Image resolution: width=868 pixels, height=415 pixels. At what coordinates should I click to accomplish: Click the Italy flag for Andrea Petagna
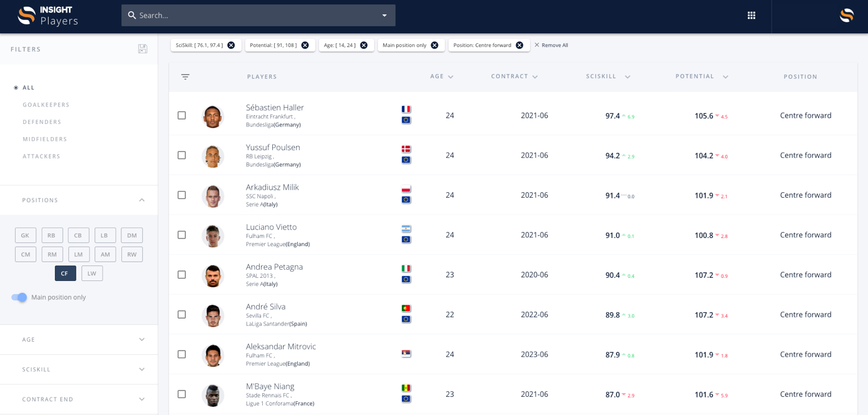(406, 269)
